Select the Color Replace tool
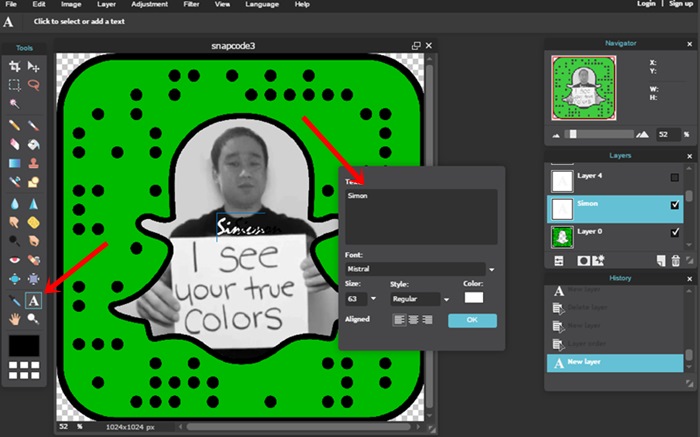 click(15, 182)
